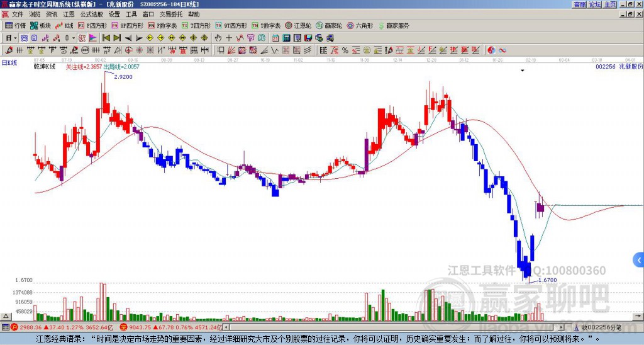Click Shanghai index 2988.36 status entry
The height and width of the screenshot is (345, 644).
tap(61, 327)
